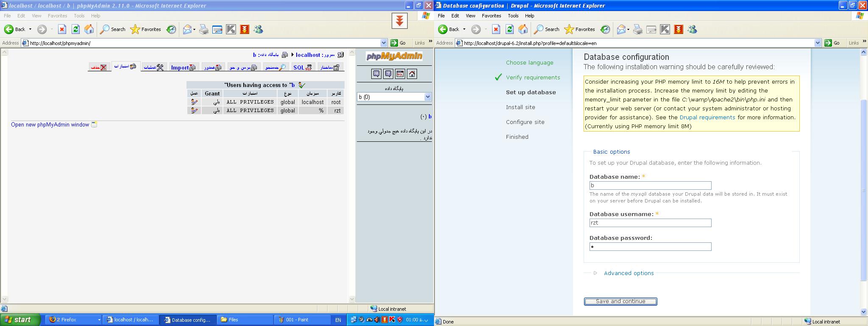Click Stop icon in phpMyAdmin browser toolbar
The image size is (868, 326).
click(62, 29)
